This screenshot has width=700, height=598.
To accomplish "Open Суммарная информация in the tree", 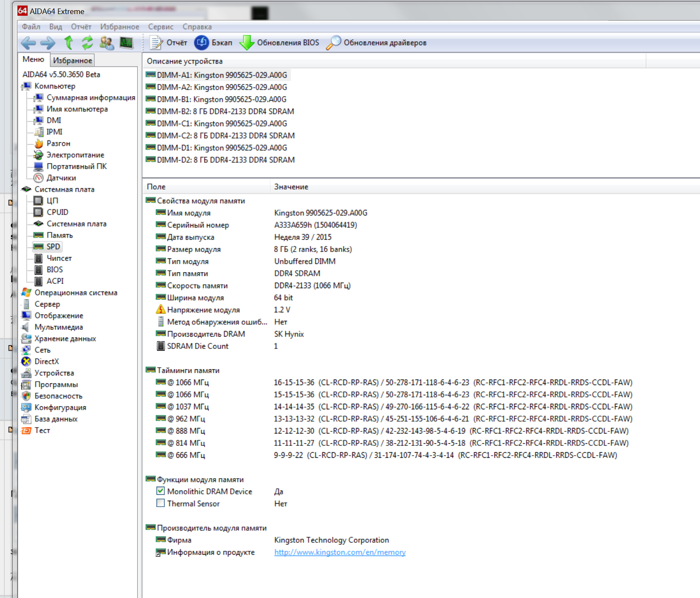I will pos(91,97).
